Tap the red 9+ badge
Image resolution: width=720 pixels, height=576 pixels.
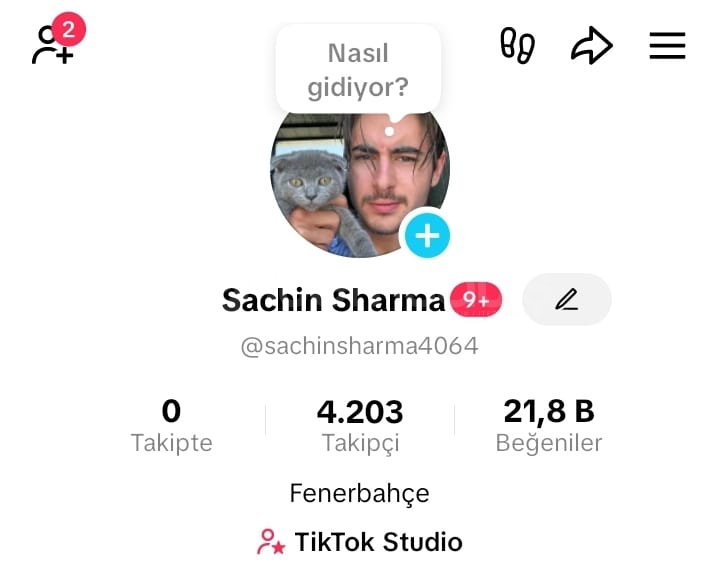[x=476, y=299]
